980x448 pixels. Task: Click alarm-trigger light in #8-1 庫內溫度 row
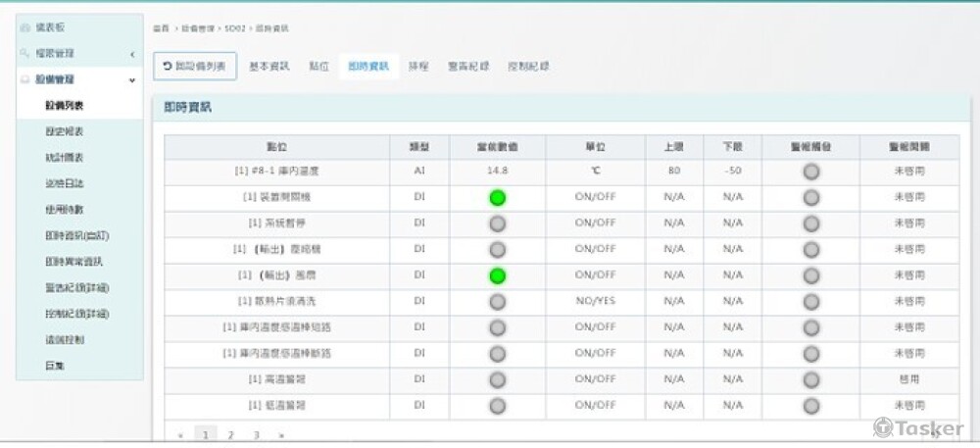[x=811, y=172]
